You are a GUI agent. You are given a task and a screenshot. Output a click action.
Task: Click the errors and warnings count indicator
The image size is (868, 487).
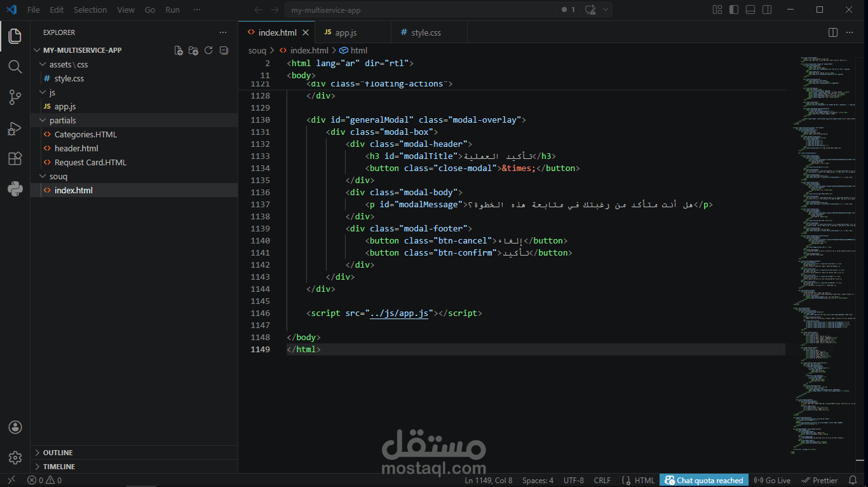pos(44,480)
